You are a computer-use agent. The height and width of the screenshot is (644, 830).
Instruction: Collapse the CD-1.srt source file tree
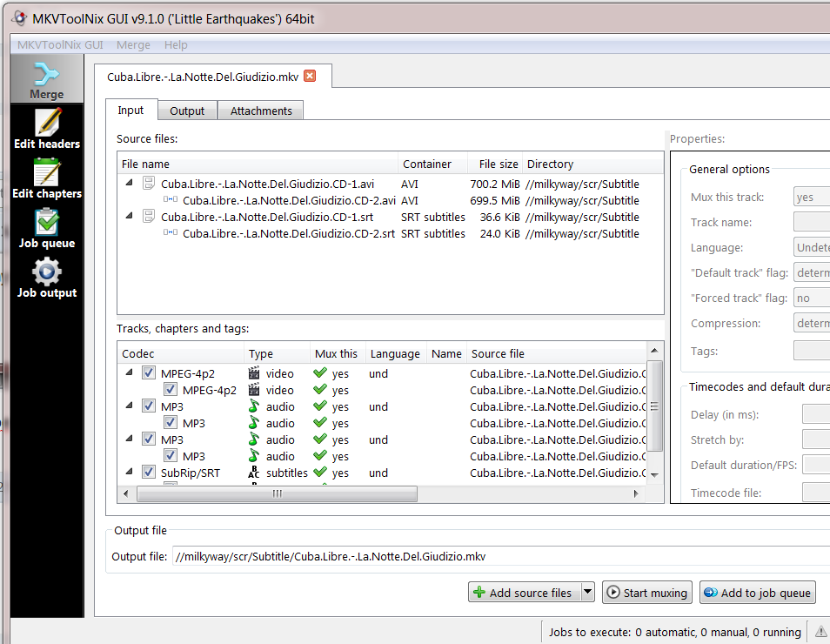pos(130,217)
